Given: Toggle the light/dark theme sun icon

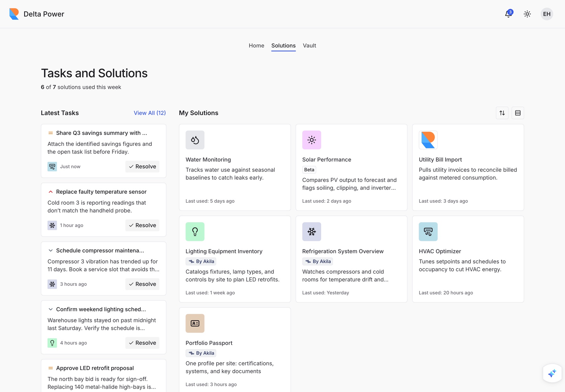Looking at the screenshot, I should [x=527, y=14].
